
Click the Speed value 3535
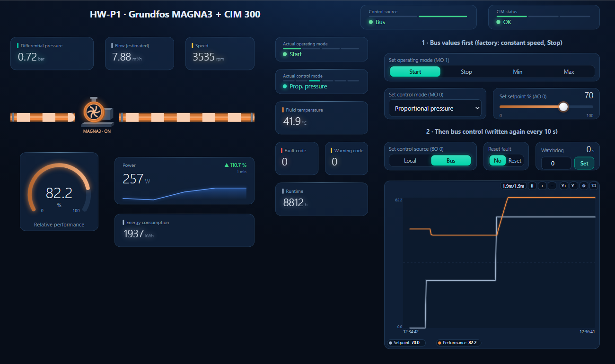[203, 57]
